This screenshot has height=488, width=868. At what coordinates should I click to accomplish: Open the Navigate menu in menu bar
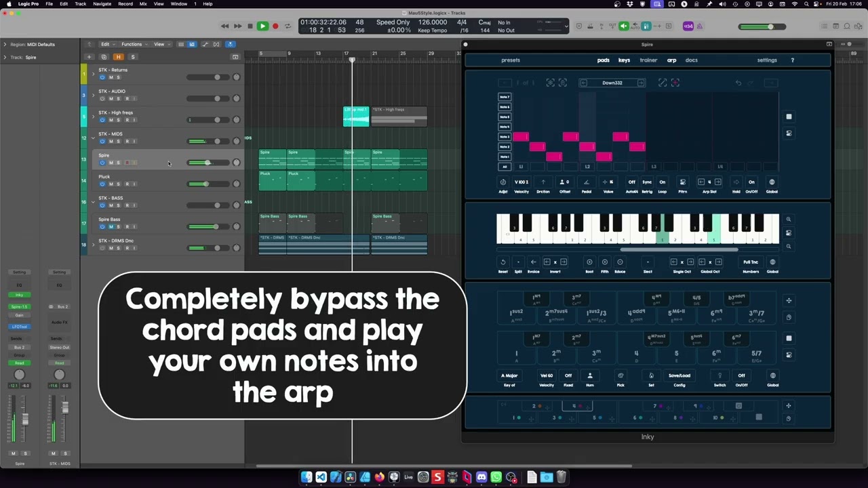102,4
